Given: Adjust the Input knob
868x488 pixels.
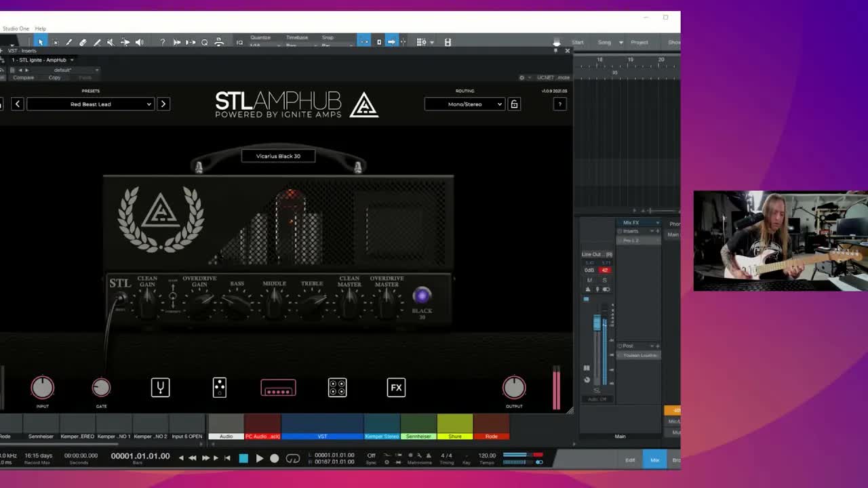Looking at the screenshot, I should pos(42,388).
